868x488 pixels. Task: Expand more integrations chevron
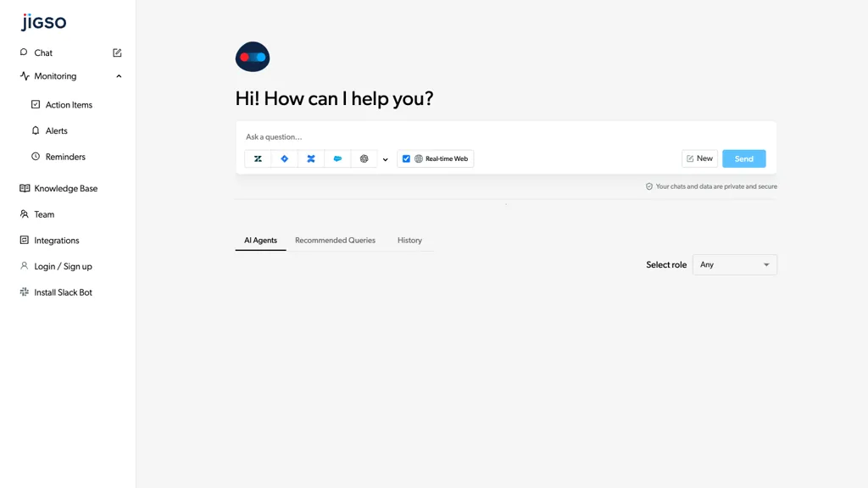(386, 159)
